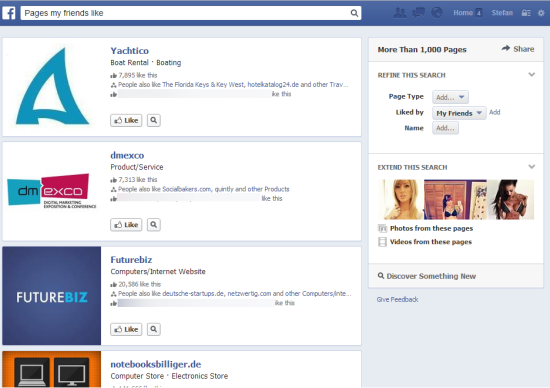Open the messages icon in top bar
550x388 pixels.
(x=418, y=13)
